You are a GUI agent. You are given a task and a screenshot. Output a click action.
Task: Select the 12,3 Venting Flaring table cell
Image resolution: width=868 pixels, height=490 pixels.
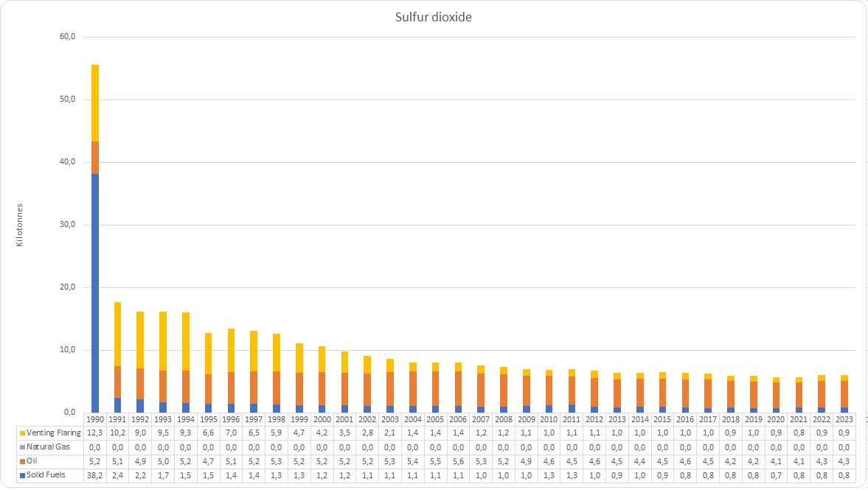click(95, 433)
